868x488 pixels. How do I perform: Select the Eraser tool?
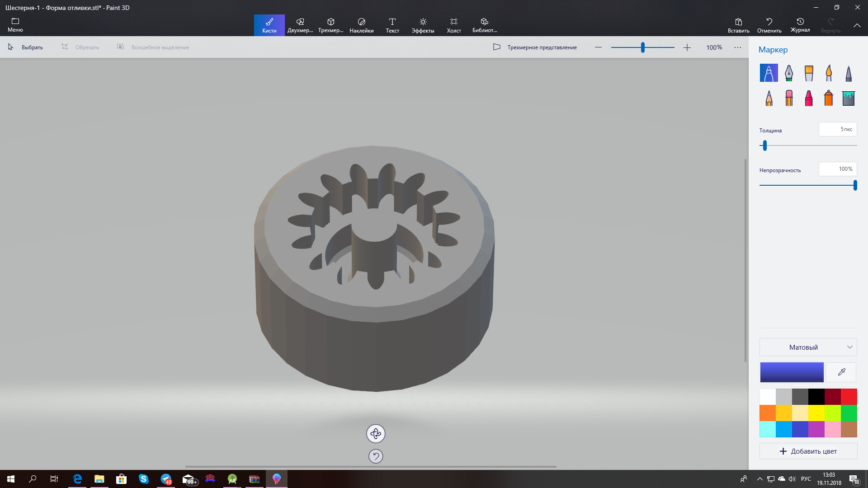(x=789, y=98)
